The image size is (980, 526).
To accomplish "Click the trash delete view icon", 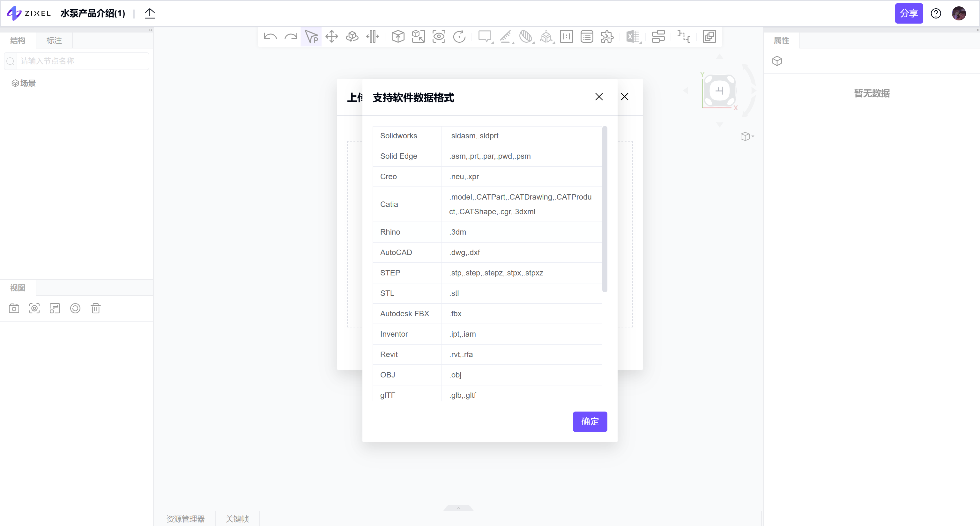I will click(96, 308).
